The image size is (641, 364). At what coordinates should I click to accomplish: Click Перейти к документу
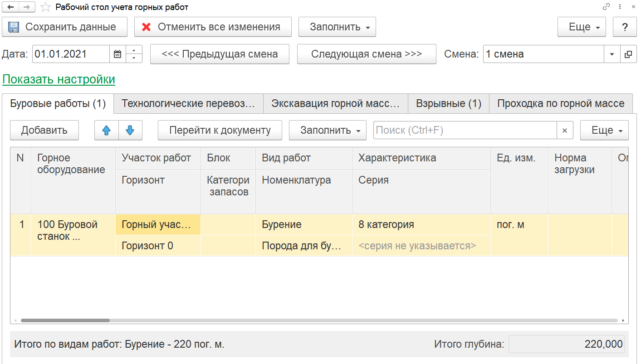pos(220,130)
